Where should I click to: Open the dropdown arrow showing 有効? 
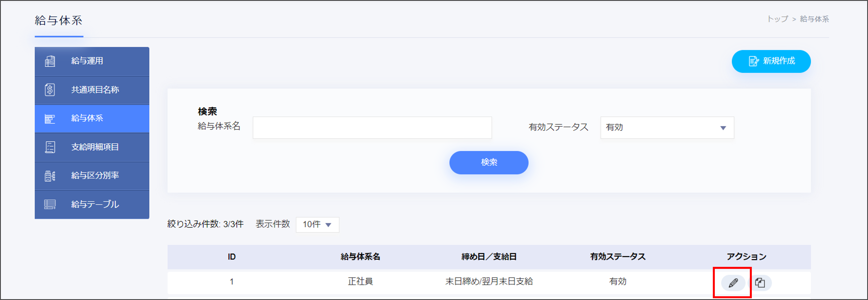723,128
